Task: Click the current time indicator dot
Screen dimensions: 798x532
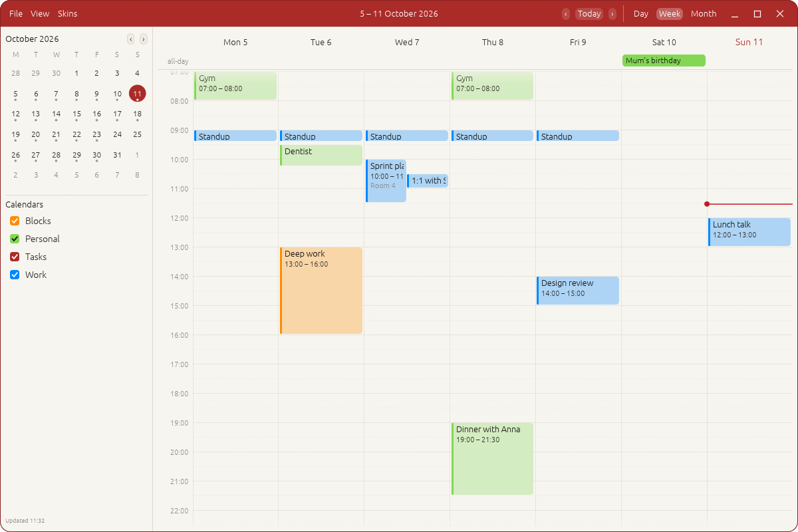Action: tap(707, 204)
